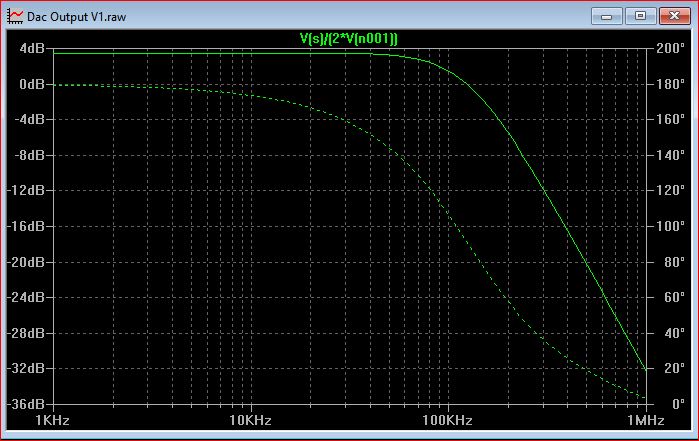Click the -8dB magnitude axis label

coord(29,155)
